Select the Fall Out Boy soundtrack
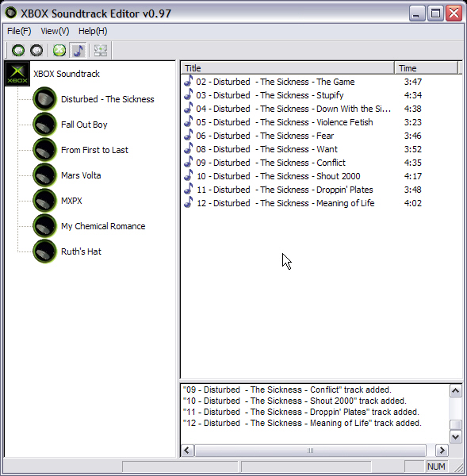The image size is (467, 476). (84, 125)
